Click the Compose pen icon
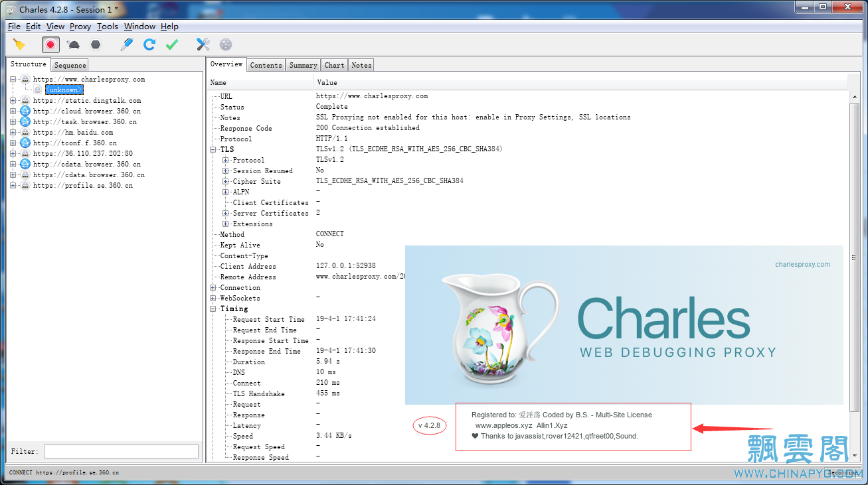Image resolution: width=868 pixels, height=485 pixels. (127, 44)
